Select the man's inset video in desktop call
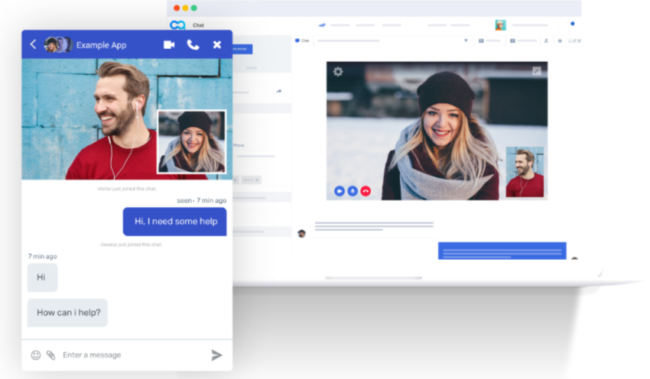The image size is (650, 379). [x=525, y=172]
